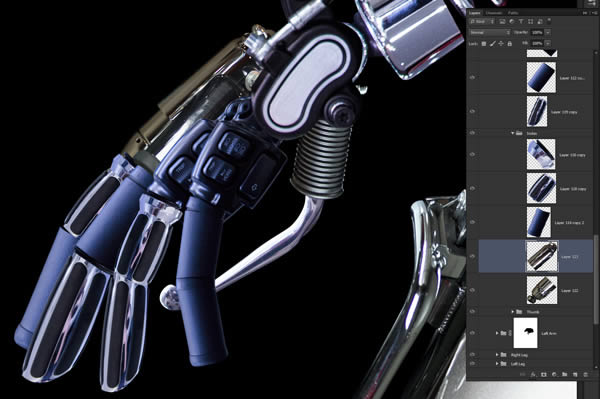This screenshot has width=600, height=399.
Task: Hide the Layer 116 copy layer
Action: [473, 155]
